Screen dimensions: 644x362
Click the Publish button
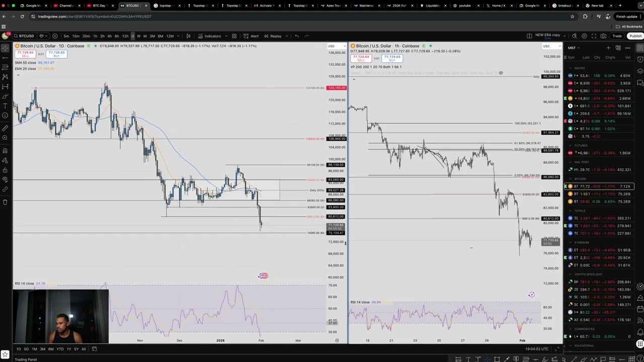pos(635,36)
